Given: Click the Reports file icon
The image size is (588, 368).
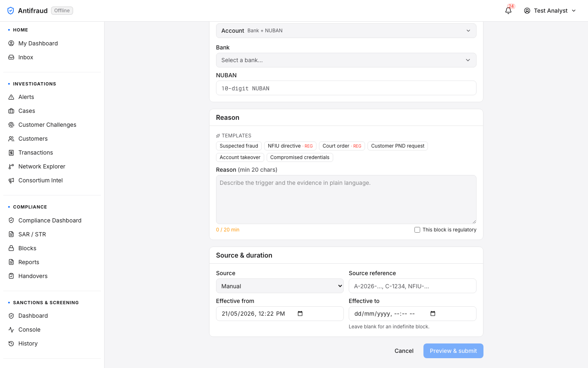Looking at the screenshot, I should point(11,262).
